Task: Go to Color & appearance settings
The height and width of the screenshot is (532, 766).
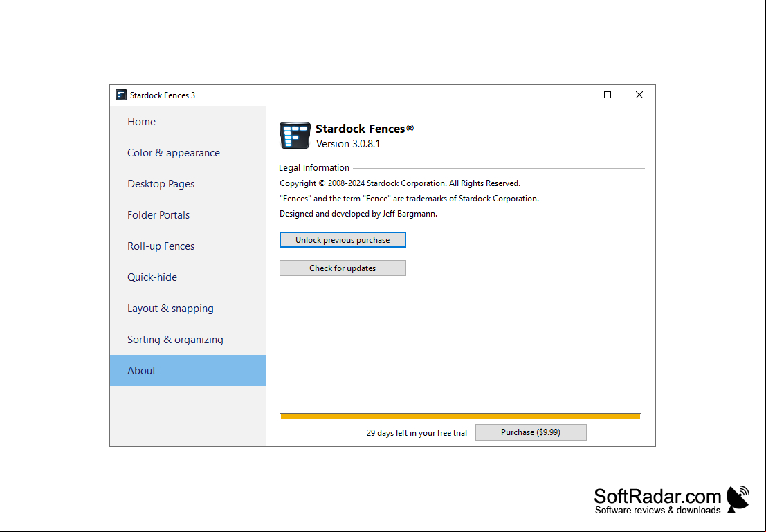Action: click(x=188, y=153)
